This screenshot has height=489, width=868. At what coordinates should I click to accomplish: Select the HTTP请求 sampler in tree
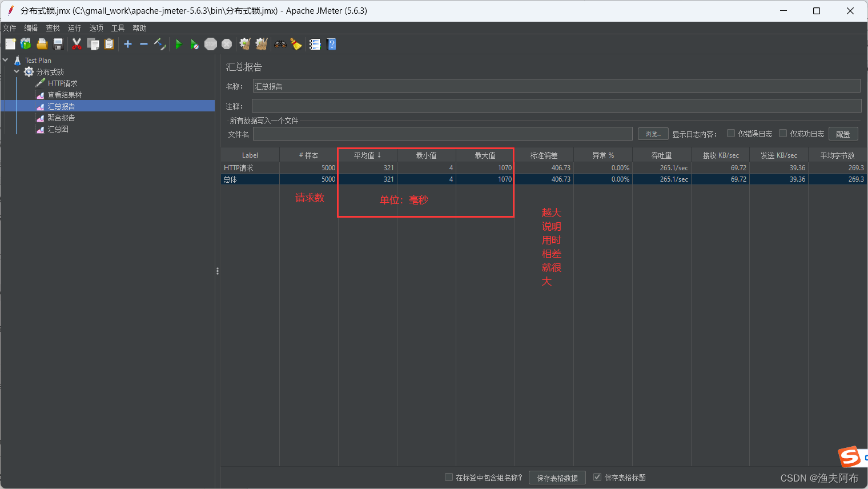pyautogui.click(x=62, y=83)
